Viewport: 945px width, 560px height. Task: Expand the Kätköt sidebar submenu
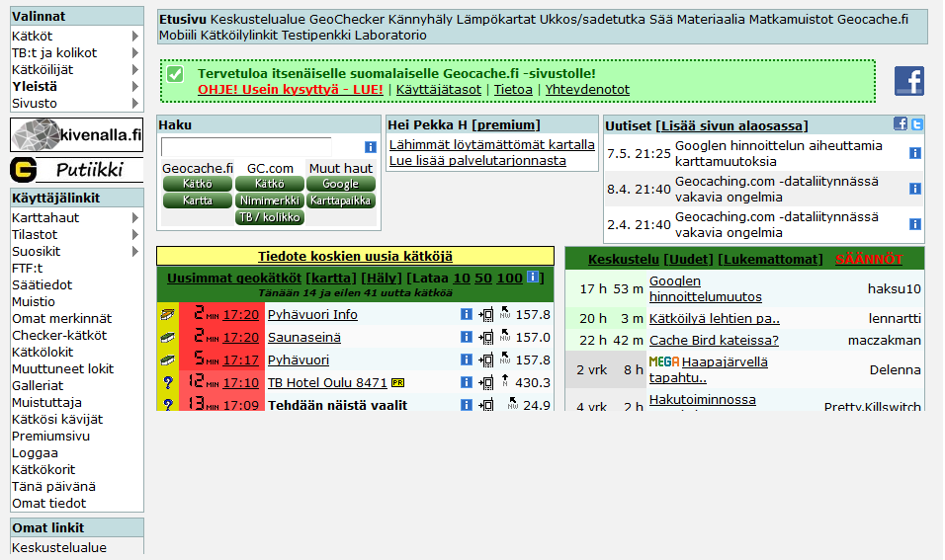[x=134, y=37]
